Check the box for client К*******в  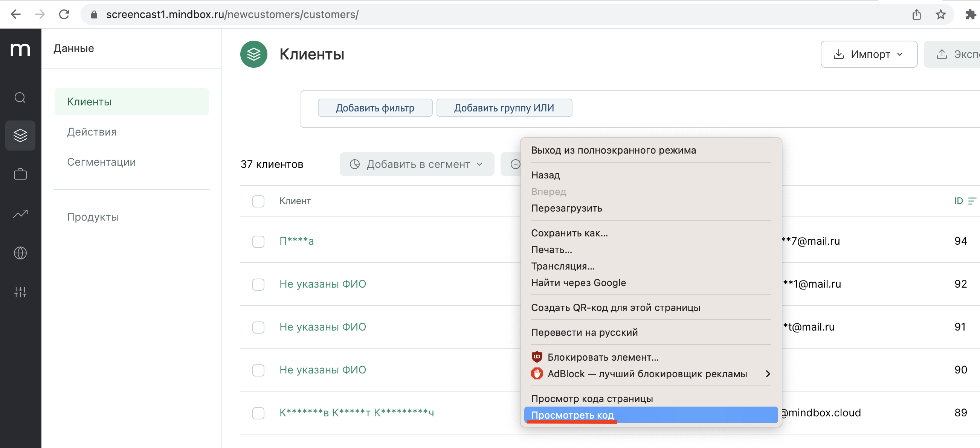tap(258, 413)
